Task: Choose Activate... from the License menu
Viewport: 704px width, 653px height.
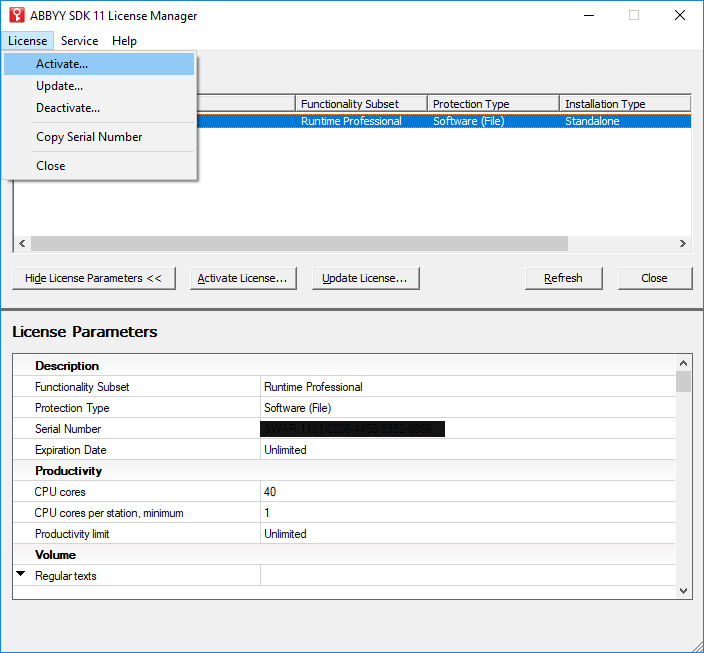Action: coord(99,64)
